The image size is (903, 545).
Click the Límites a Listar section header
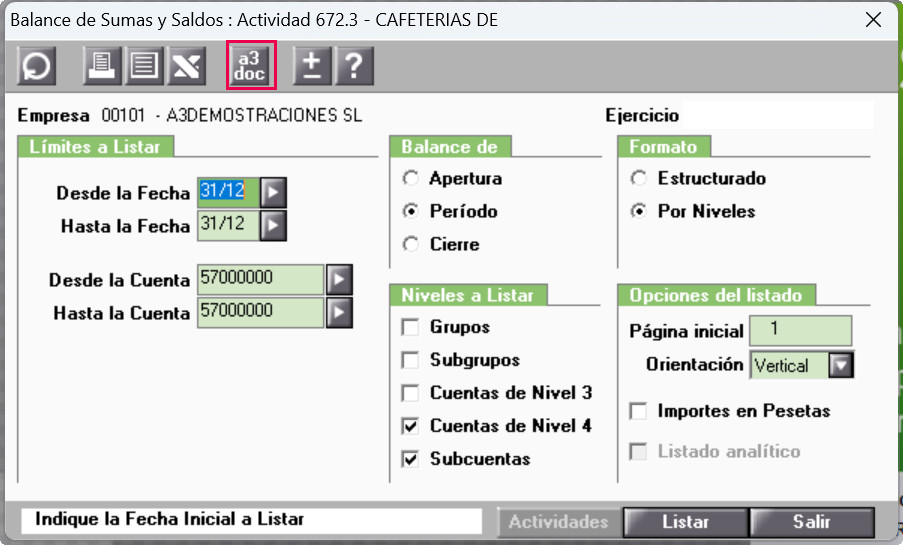(95, 147)
